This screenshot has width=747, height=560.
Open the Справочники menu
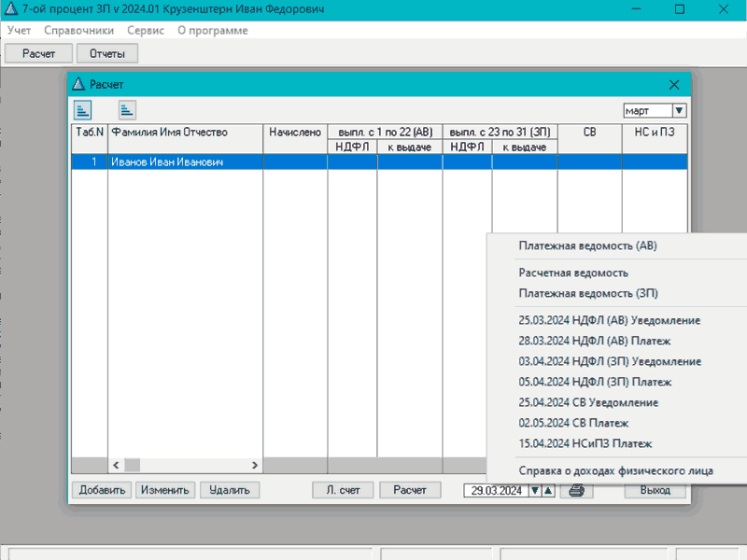(78, 30)
